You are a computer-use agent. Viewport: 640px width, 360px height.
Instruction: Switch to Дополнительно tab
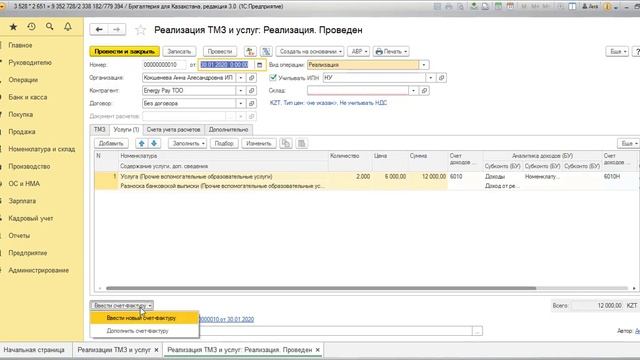click(228, 129)
